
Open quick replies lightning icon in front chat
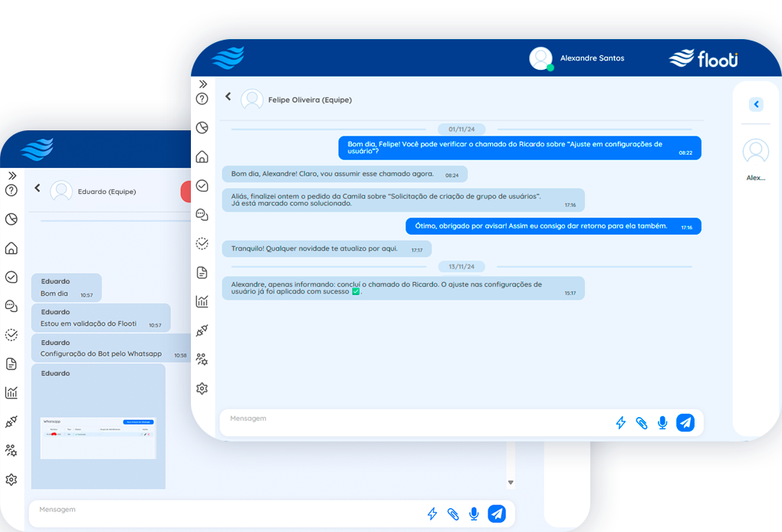[x=621, y=422]
